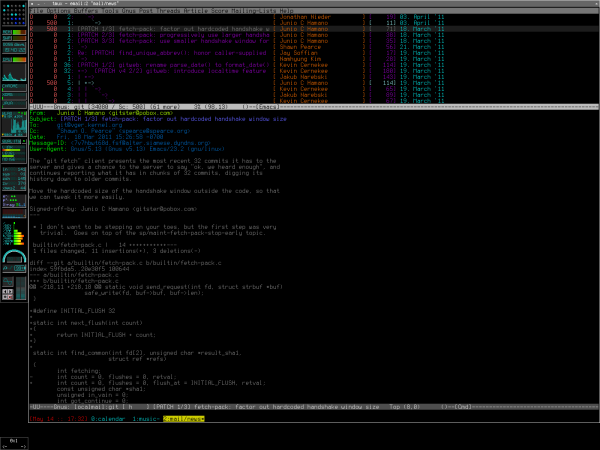The image size is (600, 450).
Task: Click the git@vger.kernel.org To address
Action: coord(90,125)
